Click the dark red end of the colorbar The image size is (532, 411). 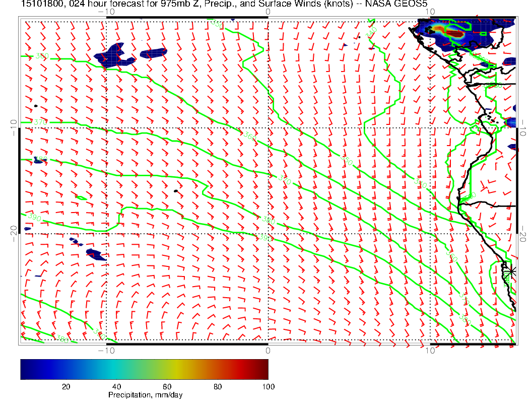tap(264, 369)
